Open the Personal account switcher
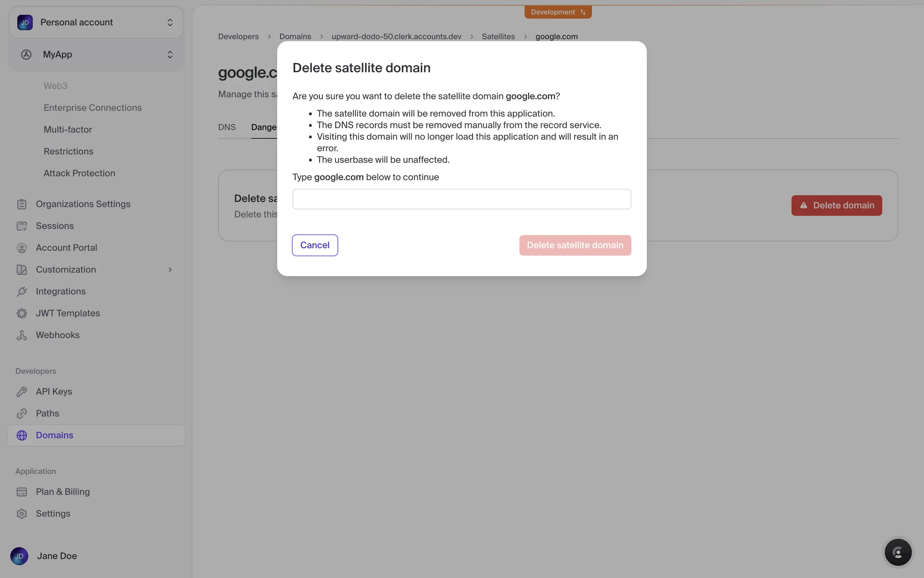The height and width of the screenshot is (578, 924). click(x=96, y=23)
